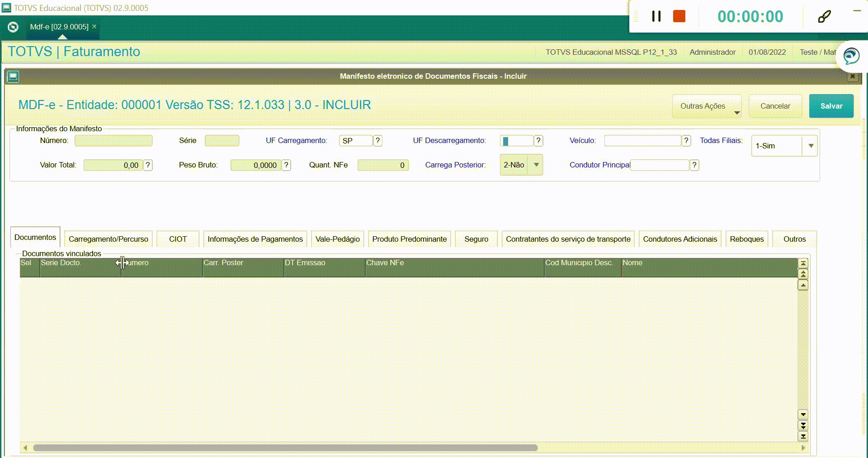This screenshot has height=458, width=868.
Task: Click the TOTVS circular home icon
Action: pyautogui.click(x=13, y=27)
